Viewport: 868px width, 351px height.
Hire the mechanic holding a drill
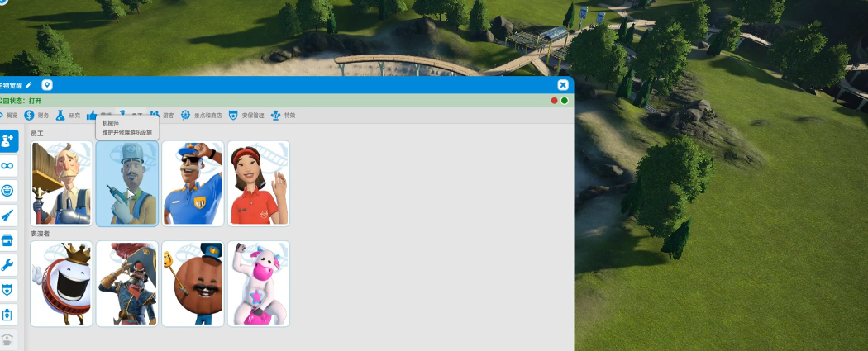[127, 183]
